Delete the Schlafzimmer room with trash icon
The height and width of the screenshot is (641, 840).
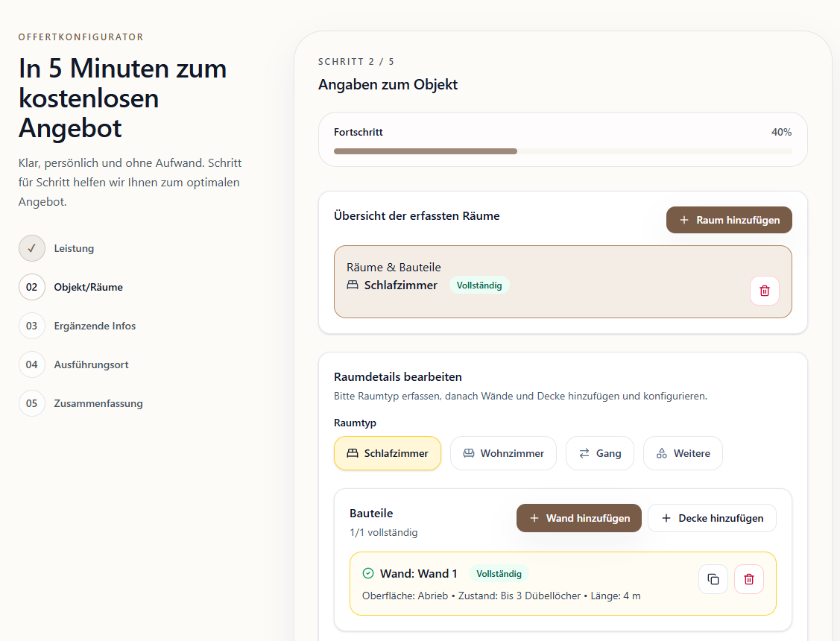pos(765,291)
